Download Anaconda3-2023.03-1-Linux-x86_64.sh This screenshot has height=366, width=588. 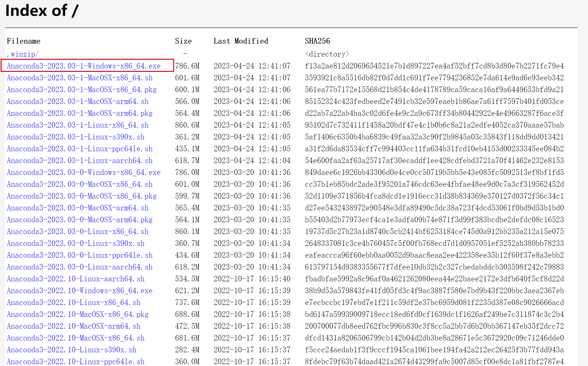point(78,125)
